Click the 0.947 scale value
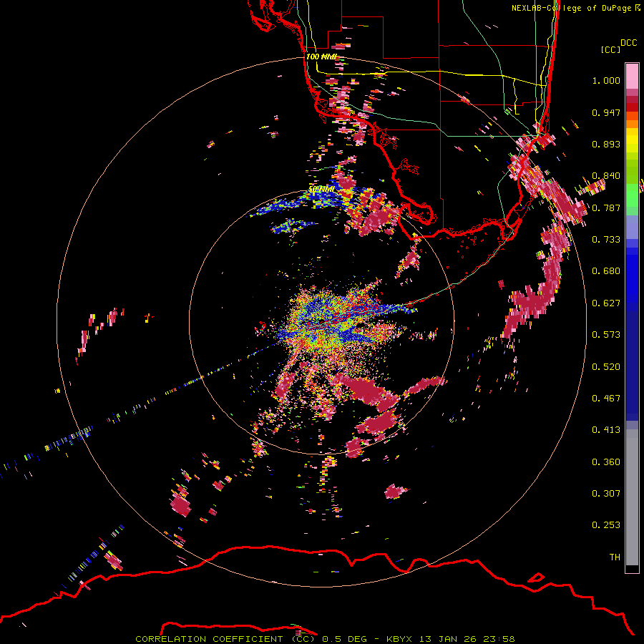The image size is (644, 644). click(606, 112)
